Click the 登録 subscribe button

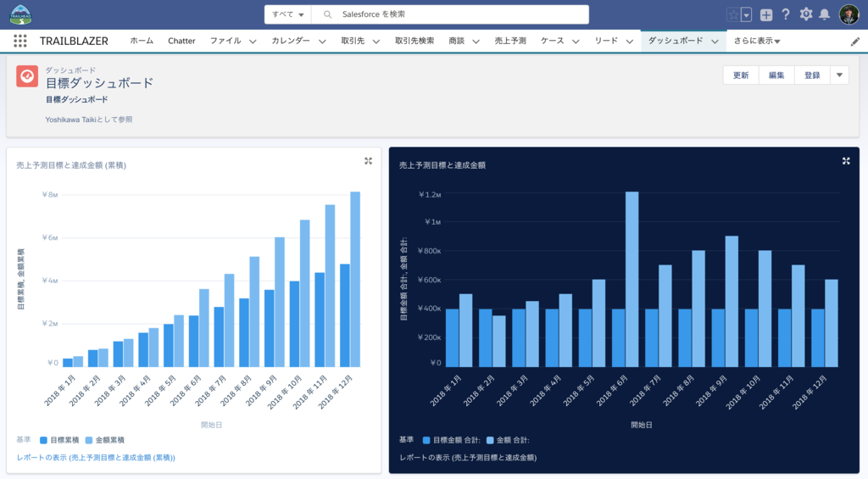812,75
